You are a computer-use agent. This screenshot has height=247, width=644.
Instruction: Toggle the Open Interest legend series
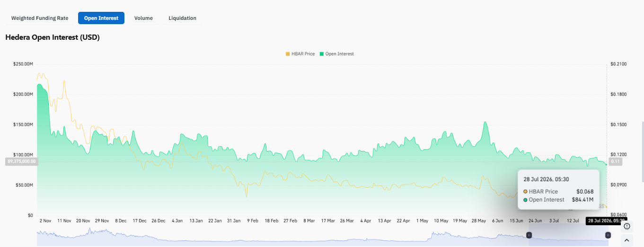tap(336, 54)
